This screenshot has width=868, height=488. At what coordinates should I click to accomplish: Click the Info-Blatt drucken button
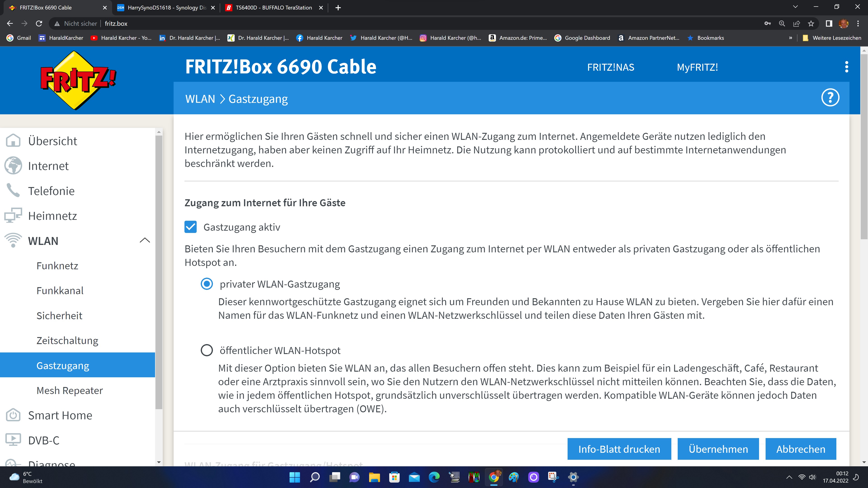(619, 449)
